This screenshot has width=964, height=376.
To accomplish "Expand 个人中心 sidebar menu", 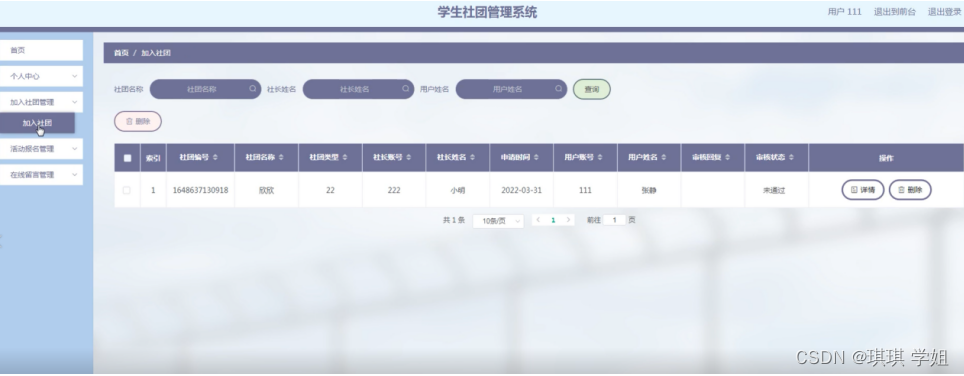I will pos(41,76).
